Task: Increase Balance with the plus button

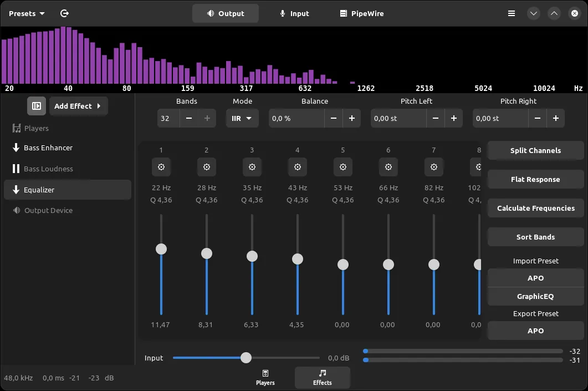Action: (352, 118)
